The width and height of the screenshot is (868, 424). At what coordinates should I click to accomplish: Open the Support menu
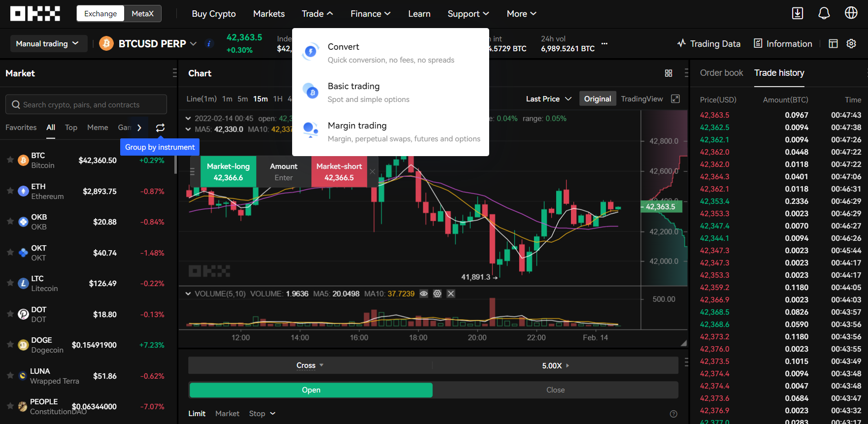[468, 14]
